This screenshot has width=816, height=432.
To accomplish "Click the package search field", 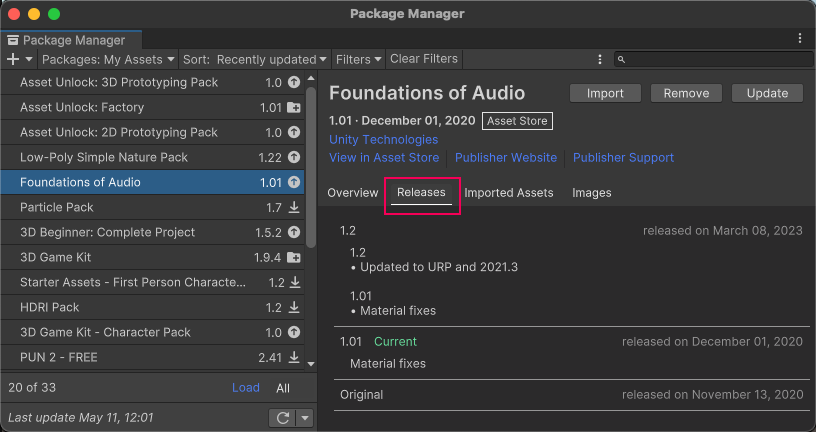I will pos(713,59).
